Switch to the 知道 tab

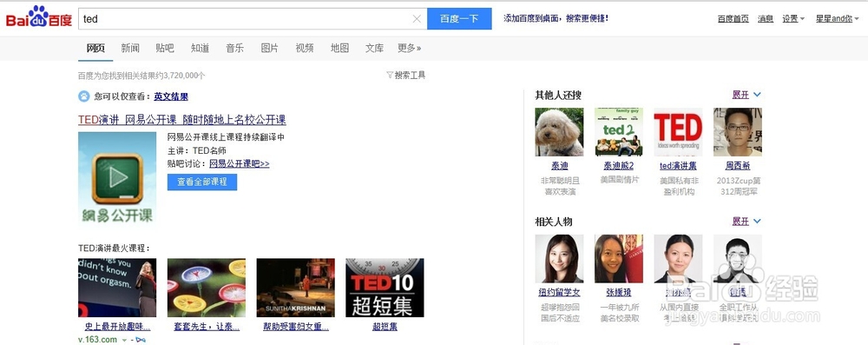click(200, 49)
